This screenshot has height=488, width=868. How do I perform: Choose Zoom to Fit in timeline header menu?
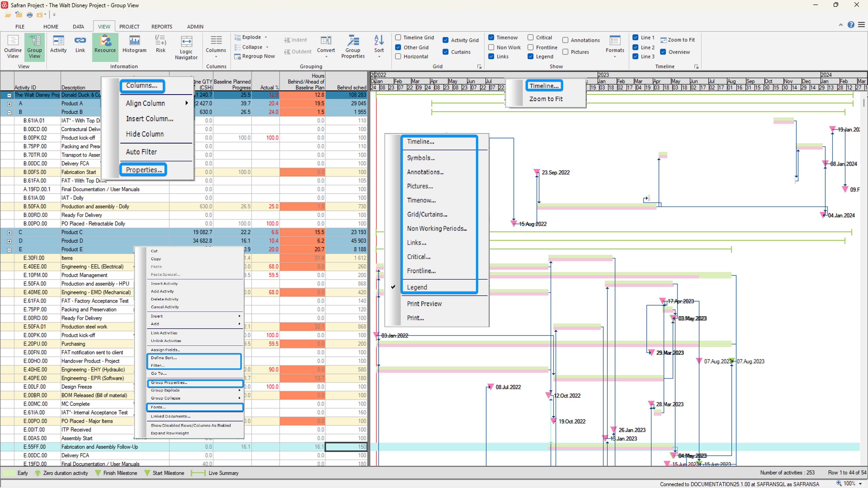(x=546, y=99)
